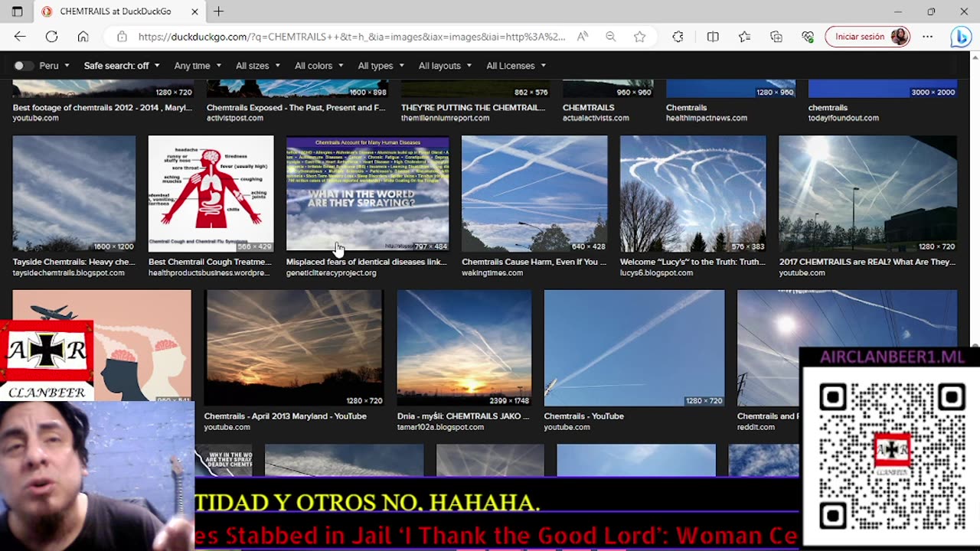
Task: Go back using browser back arrow
Action: [x=20, y=37]
